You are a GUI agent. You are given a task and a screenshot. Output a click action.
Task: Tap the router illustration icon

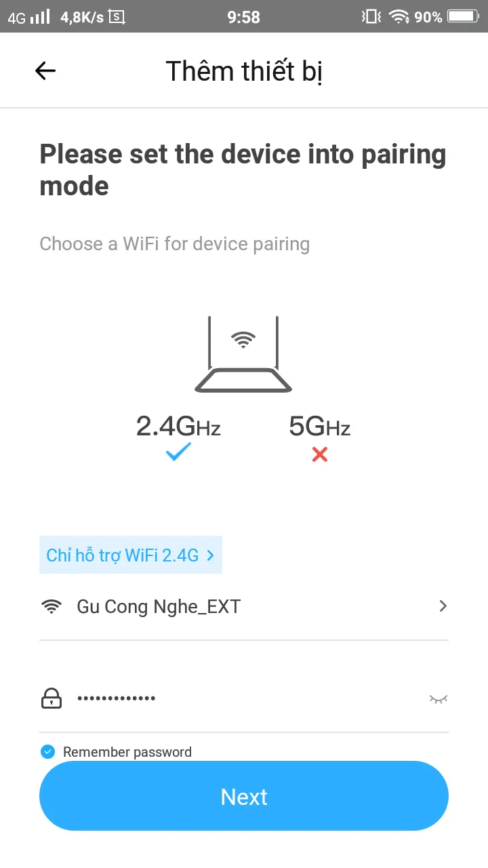coord(243,355)
